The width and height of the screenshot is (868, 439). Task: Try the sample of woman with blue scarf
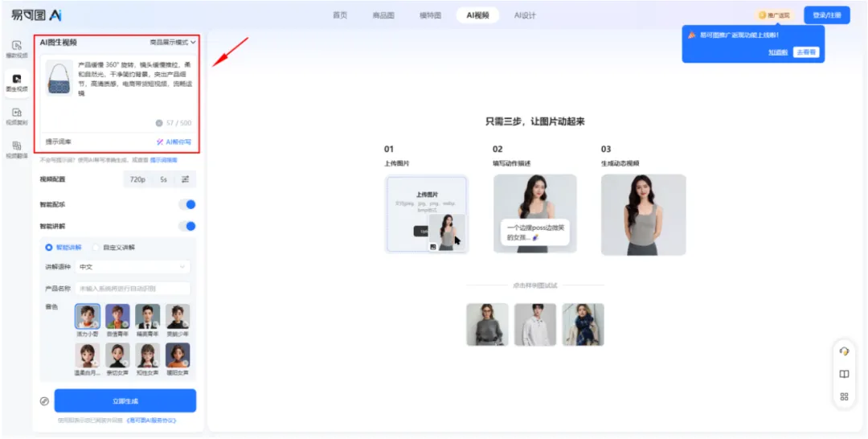click(583, 324)
